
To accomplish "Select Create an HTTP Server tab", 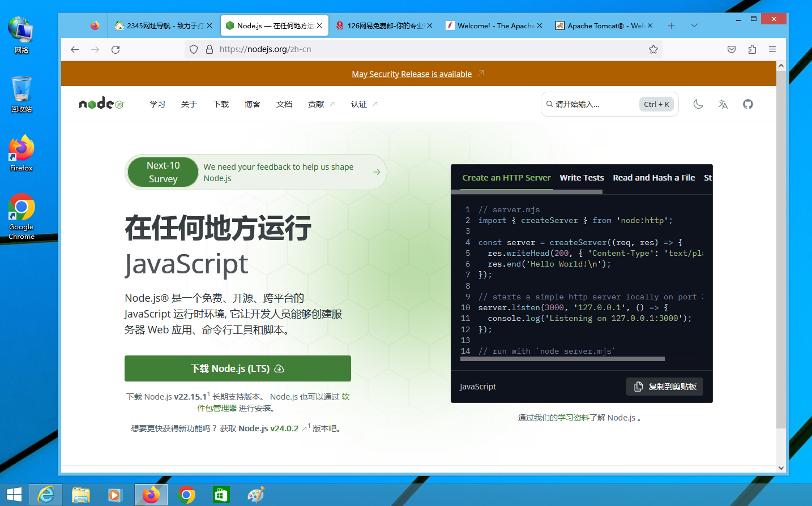I will [x=506, y=178].
